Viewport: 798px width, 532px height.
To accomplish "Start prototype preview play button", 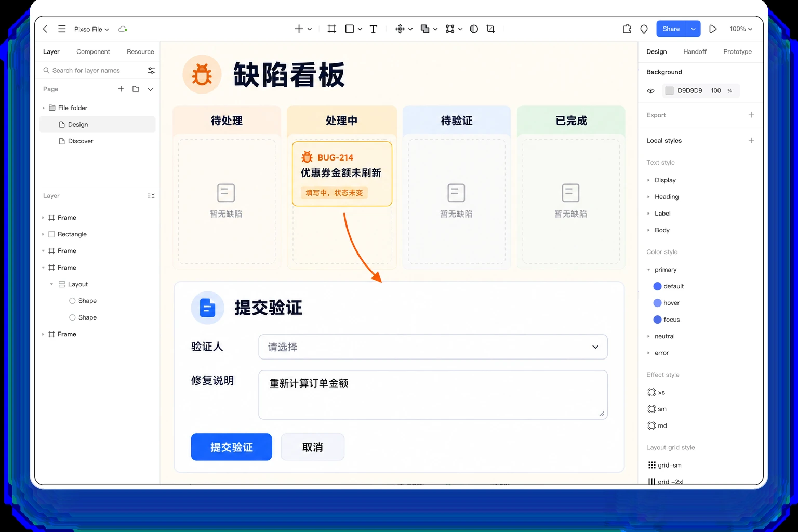I will (x=713, y=29).
